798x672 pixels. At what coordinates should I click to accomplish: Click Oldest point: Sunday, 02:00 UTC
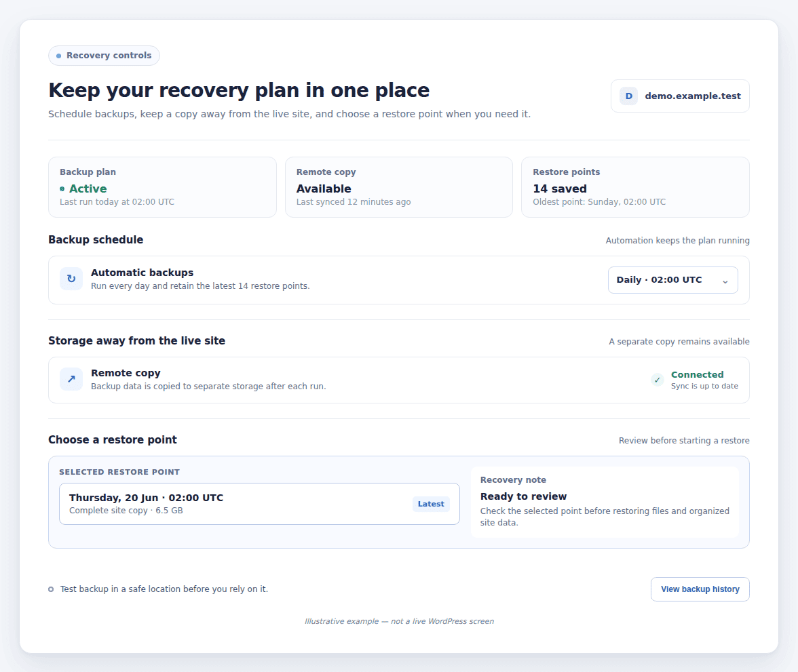point(599,202)
